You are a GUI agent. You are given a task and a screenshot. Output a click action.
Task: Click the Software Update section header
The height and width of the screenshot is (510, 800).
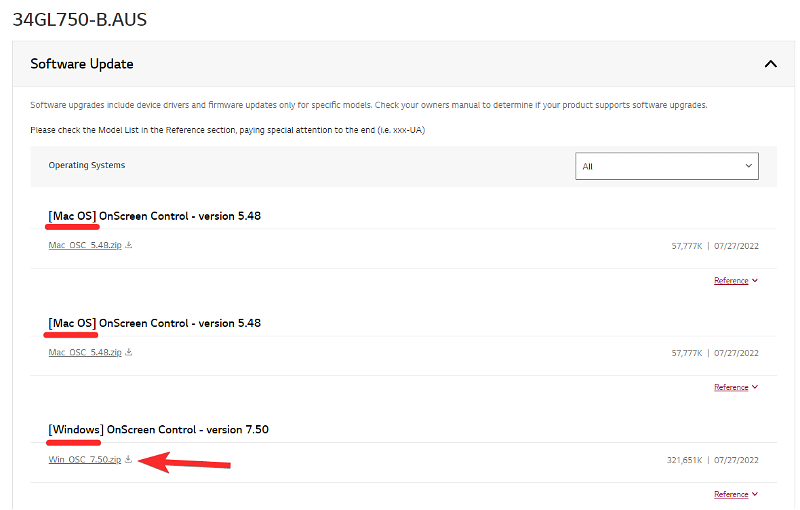click(82, 64)
